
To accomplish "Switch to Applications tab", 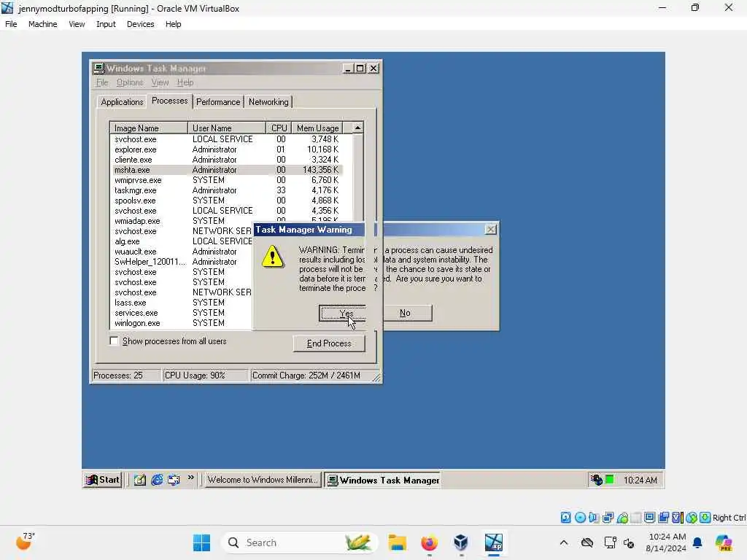I will 122,102.
